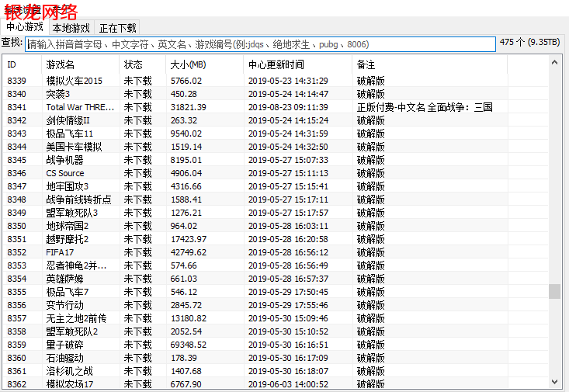The height and width of the screenshot is (392, 569).
Task: Select the Total War THRE... game row
Action: pos(275,107)
